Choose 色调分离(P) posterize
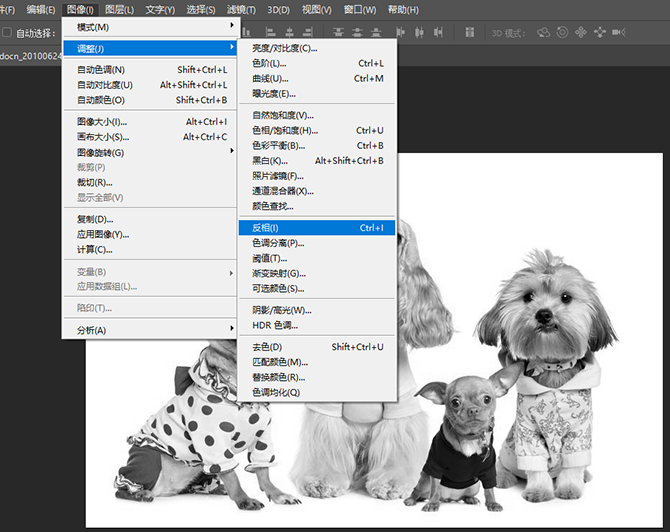Viewport: 670px width, 532px height. pyautogui.click(x=317, y=243)
